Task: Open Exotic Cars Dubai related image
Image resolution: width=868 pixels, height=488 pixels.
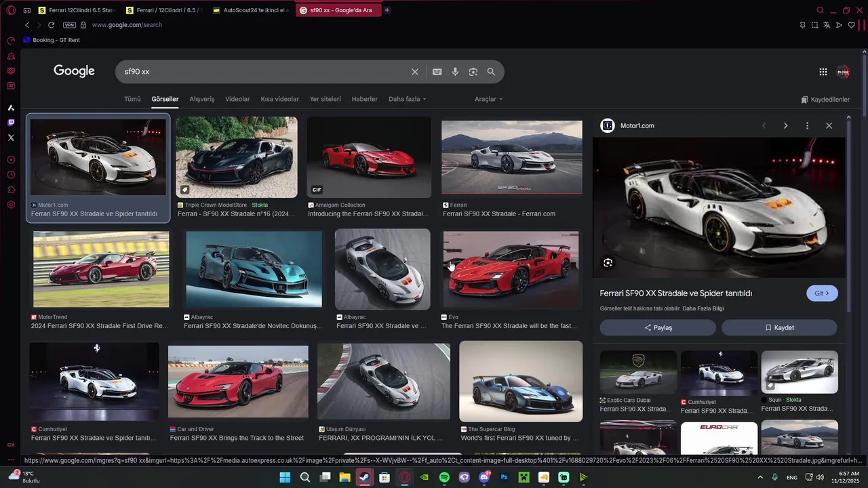Action: (638, 372)
